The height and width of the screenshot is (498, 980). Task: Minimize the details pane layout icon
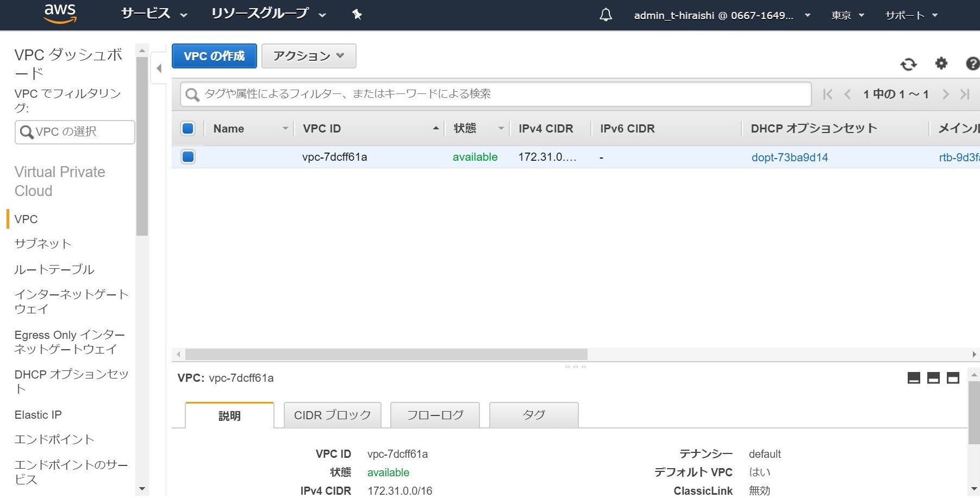tap(914, 378)
